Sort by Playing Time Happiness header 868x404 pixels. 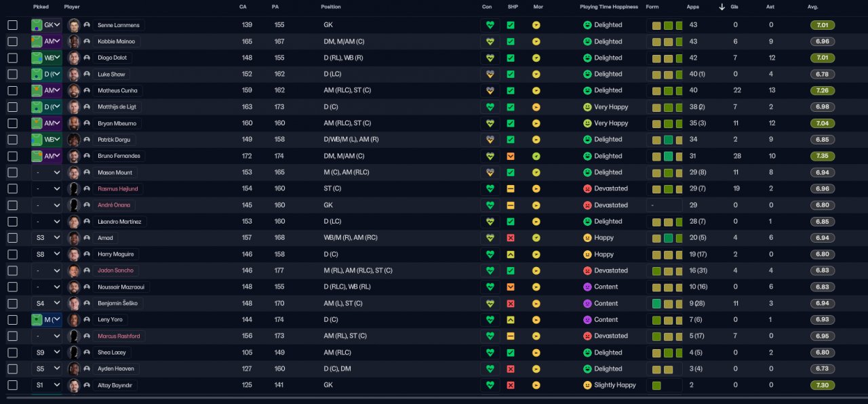point(609,7)
